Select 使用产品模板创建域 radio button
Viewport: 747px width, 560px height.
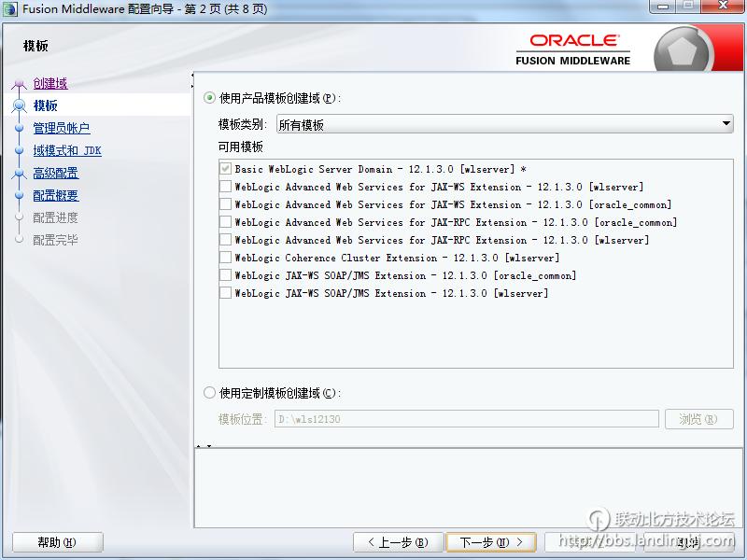[209, 98]
